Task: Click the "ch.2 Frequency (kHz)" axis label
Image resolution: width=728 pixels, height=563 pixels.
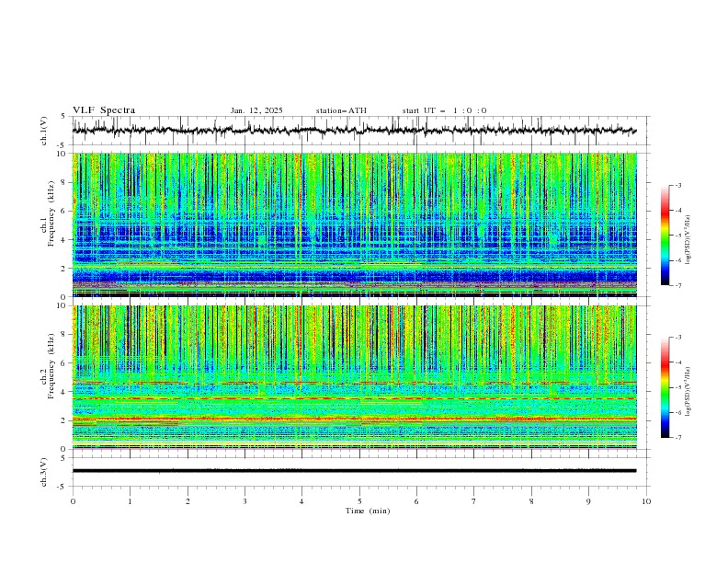Action: 47,365
